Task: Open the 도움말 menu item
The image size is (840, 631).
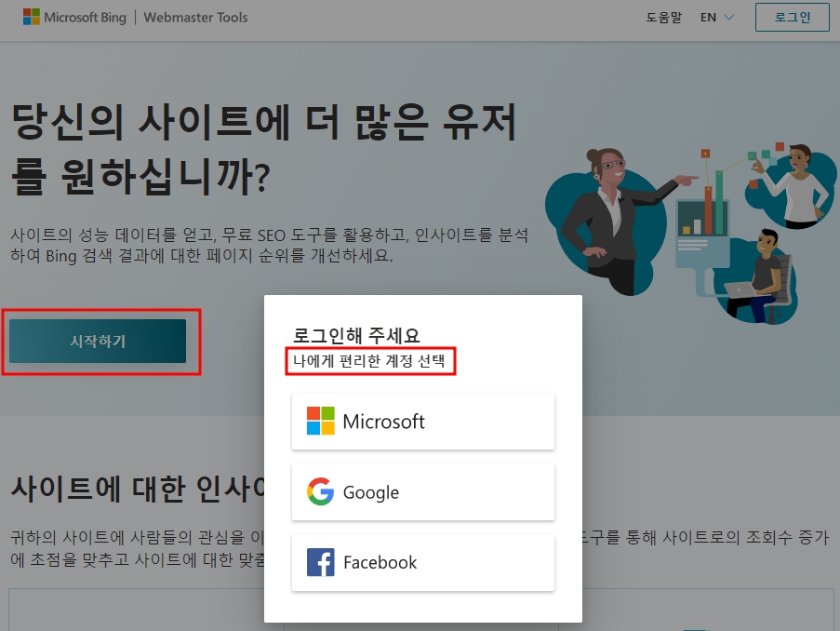Action: coord(662,17)
